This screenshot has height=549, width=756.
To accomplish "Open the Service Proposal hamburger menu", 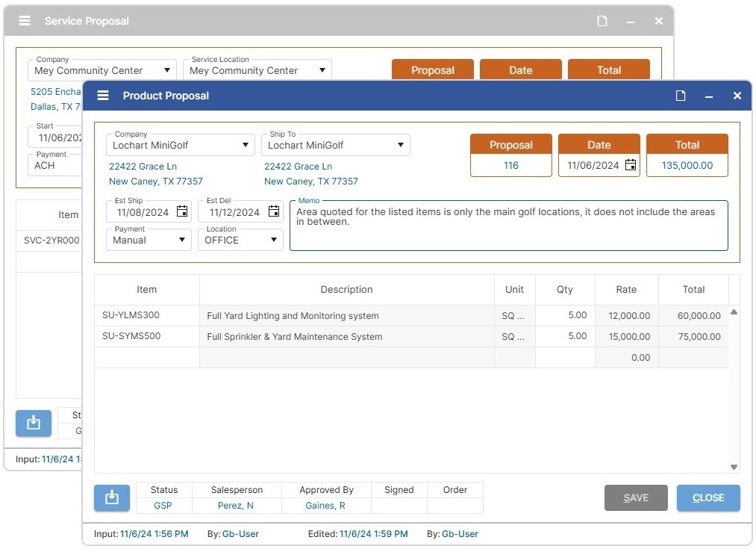I will point(24,21).
